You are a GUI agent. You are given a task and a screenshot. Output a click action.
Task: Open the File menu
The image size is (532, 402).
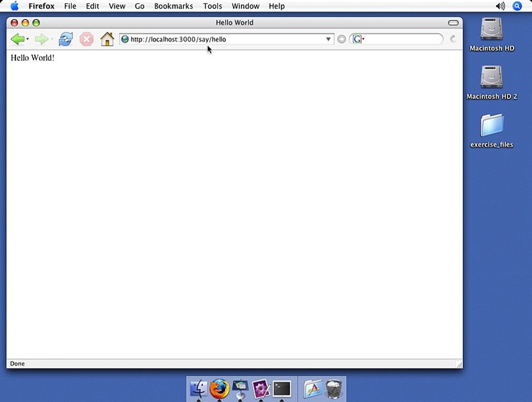(x=70, y=6)
